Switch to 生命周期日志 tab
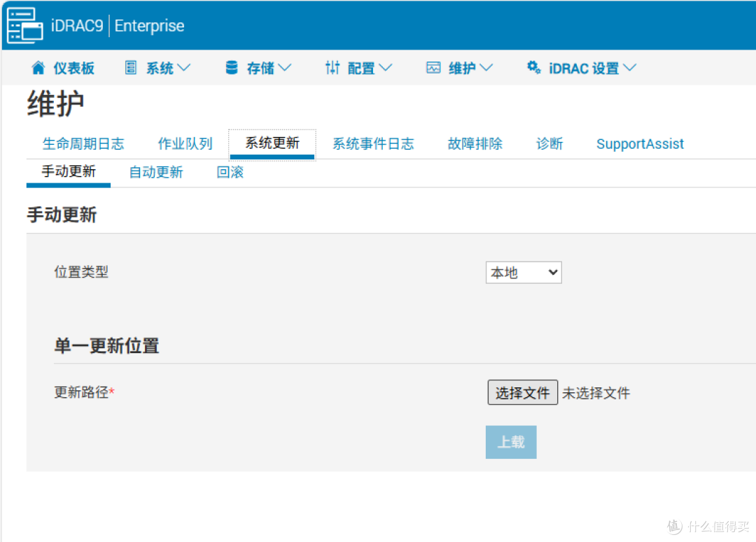 [x=83, y=143]
